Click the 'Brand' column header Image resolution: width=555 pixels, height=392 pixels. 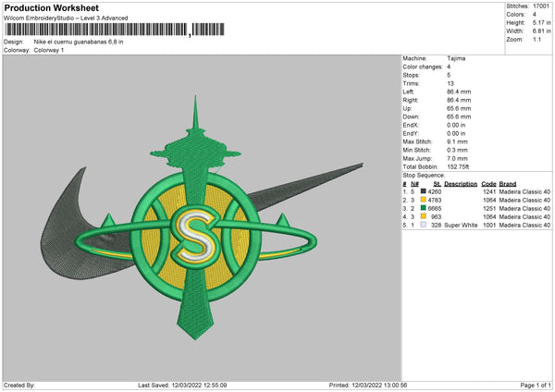point(508,184)
